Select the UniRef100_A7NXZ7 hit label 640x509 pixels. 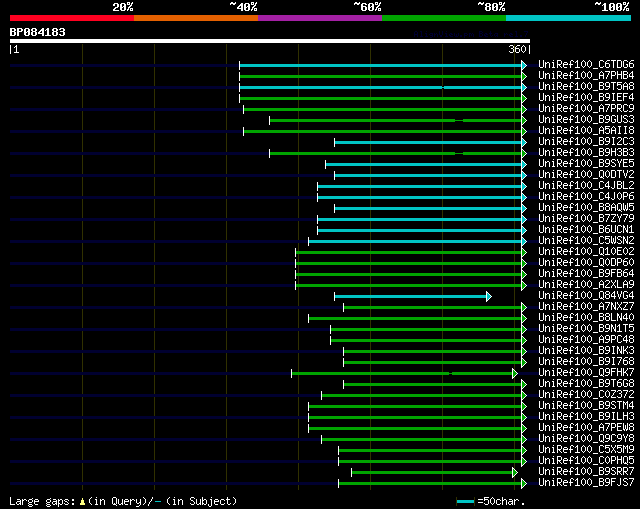586,307
